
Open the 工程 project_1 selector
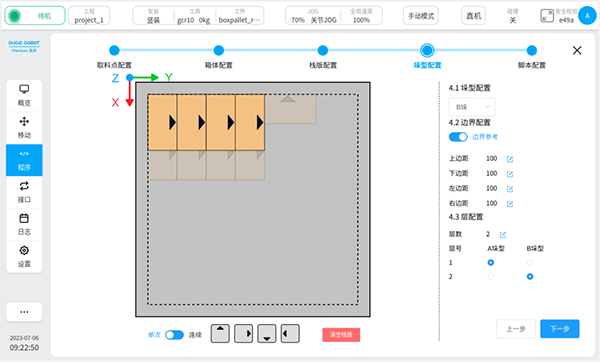click(89, 16)
